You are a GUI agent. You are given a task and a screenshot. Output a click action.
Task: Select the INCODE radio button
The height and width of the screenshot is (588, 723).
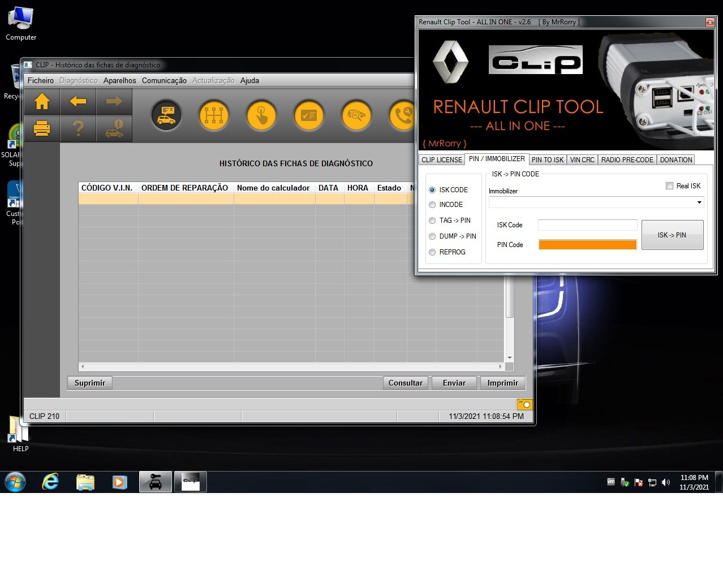432,205
